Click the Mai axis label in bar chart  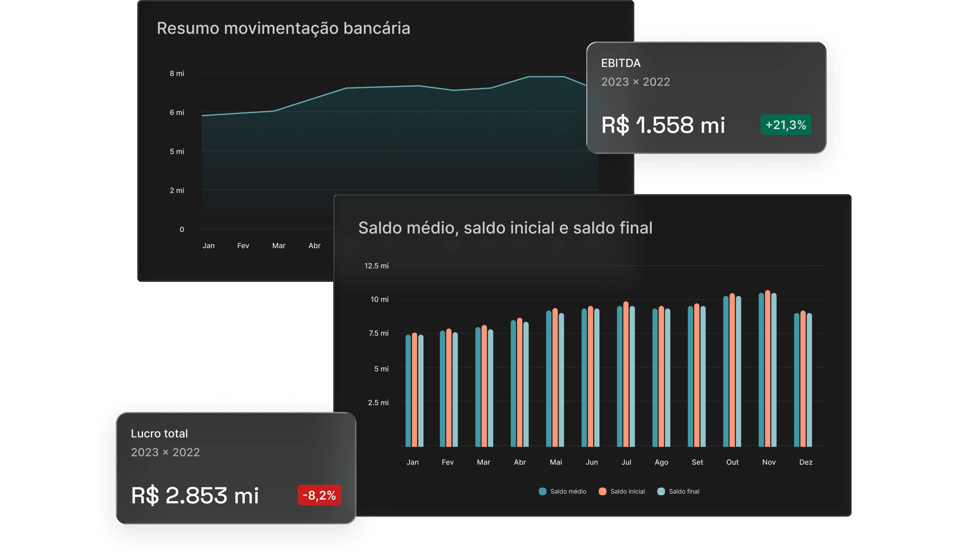point(556,462)
